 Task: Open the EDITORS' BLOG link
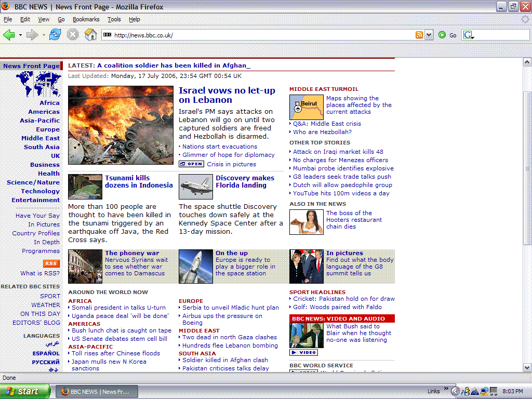tap(36, 323)
